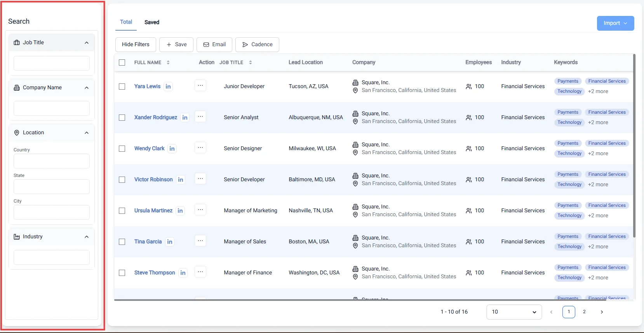Click the table vertical scrollbar
This screenshot has width=644, height=333.
coord(634,146)
